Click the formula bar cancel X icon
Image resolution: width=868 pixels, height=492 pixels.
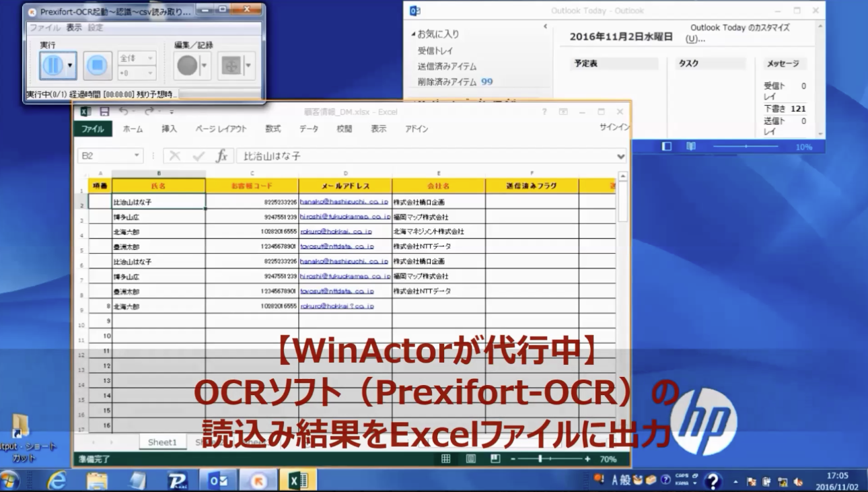(x=175, y=156)
